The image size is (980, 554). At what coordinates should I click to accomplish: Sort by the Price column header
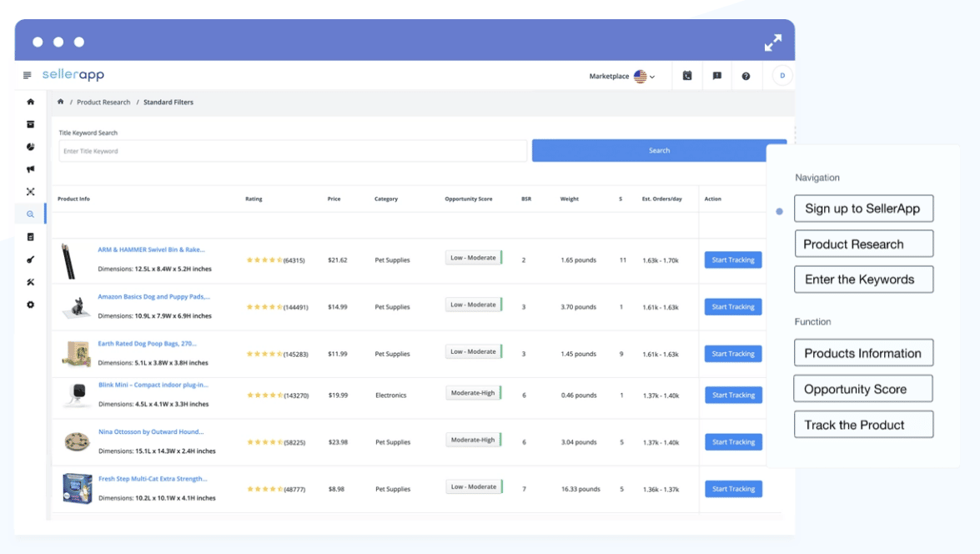[334, 199]
